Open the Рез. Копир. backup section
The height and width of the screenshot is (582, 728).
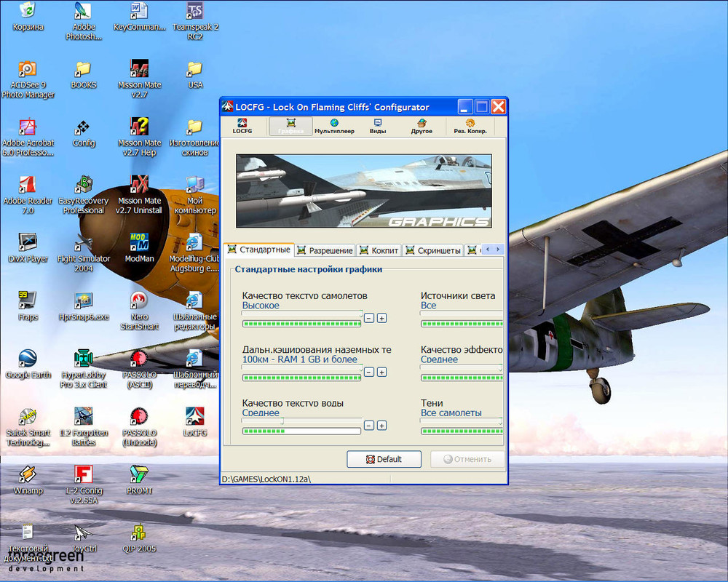coord(470,126)
